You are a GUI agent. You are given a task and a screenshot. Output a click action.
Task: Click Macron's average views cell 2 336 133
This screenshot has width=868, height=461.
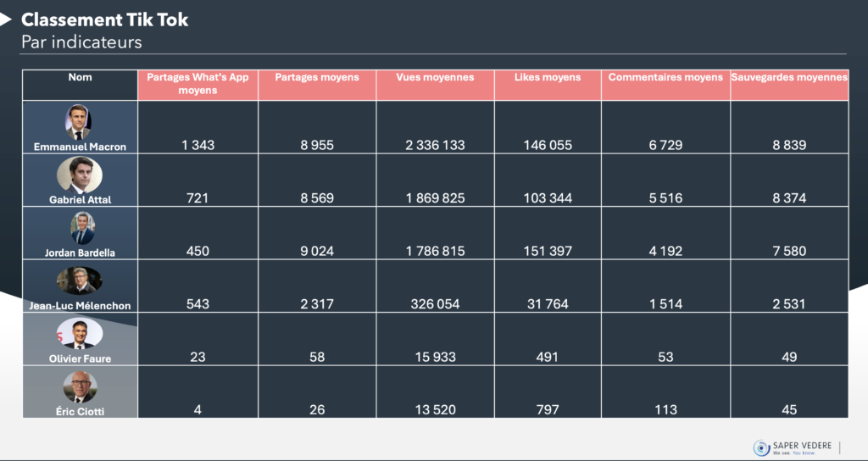(435, 145)
